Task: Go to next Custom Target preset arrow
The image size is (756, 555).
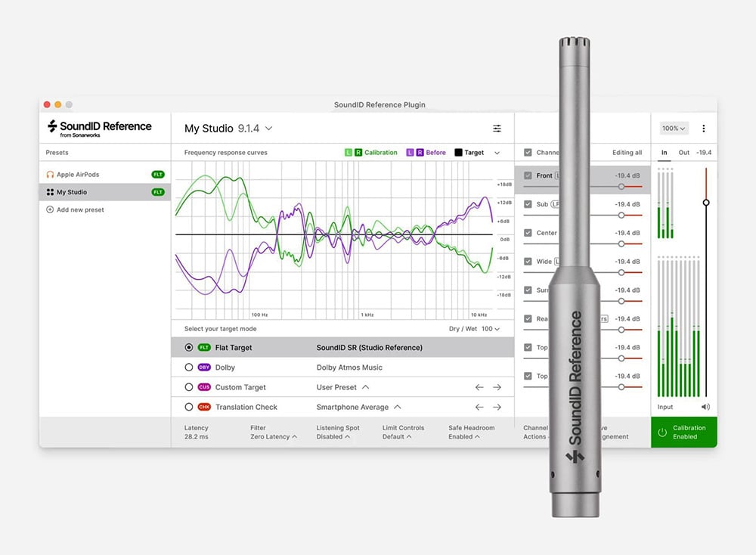Action: coord(497,387)
